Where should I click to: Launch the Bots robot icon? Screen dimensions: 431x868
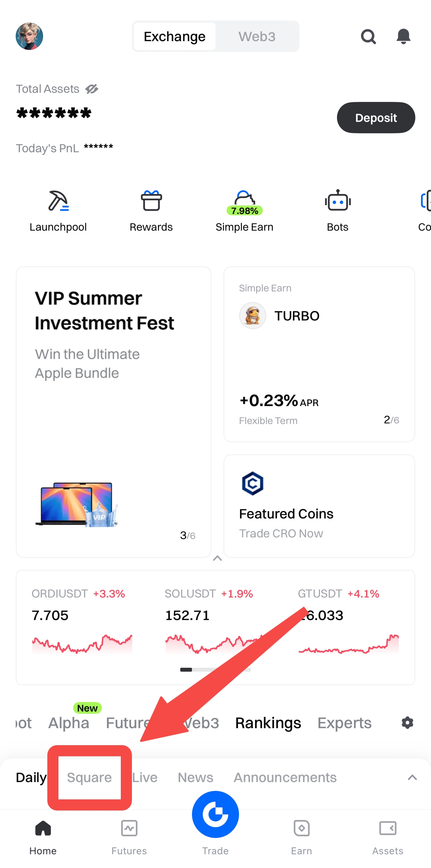click(338, 201)
